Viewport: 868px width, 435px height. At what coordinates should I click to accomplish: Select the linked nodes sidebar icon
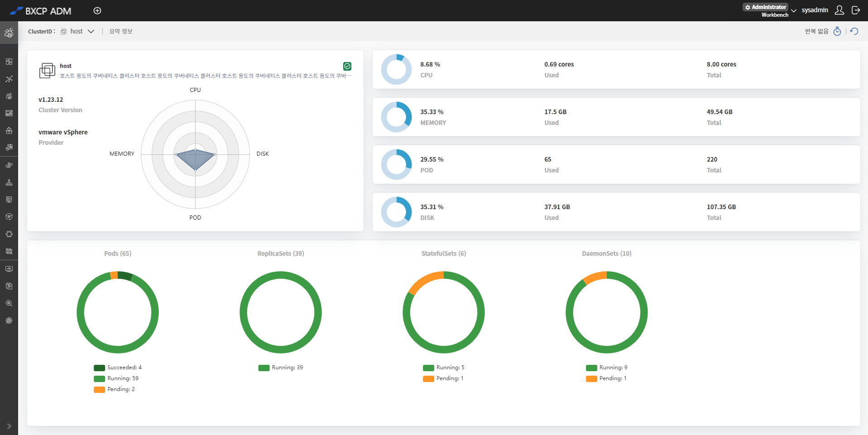pos(9,165)
